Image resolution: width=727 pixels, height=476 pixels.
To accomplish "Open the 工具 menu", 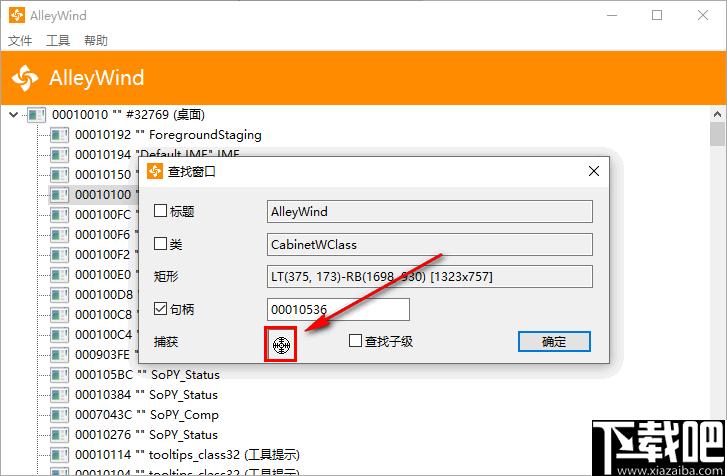I will 58,41.
